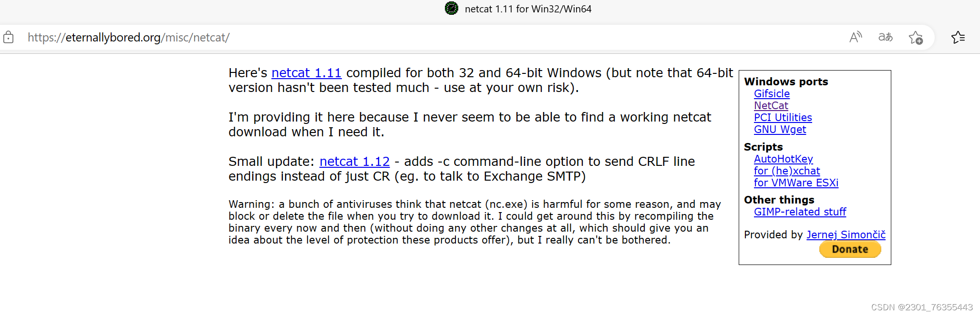The height and width of the screenshot is (316, 980).
Task: Open the for VMWare ESXi link
Action: pyautogui.click(x=796, y=183)
